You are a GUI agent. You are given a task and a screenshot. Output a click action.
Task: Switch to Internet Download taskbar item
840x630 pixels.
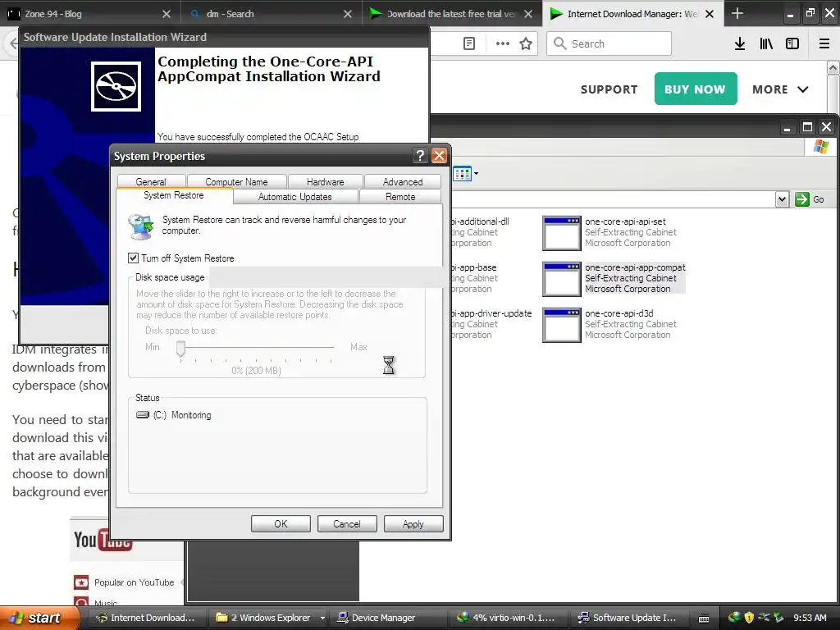point(146,618)
